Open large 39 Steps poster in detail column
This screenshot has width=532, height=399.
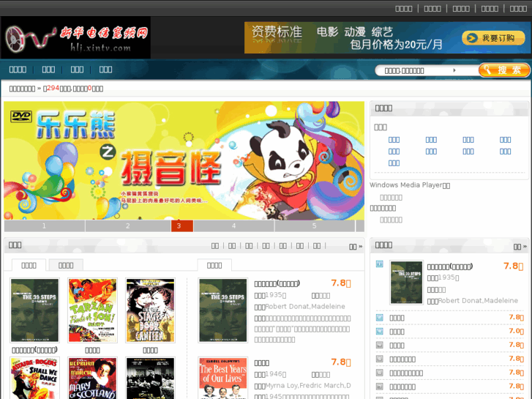223,310
